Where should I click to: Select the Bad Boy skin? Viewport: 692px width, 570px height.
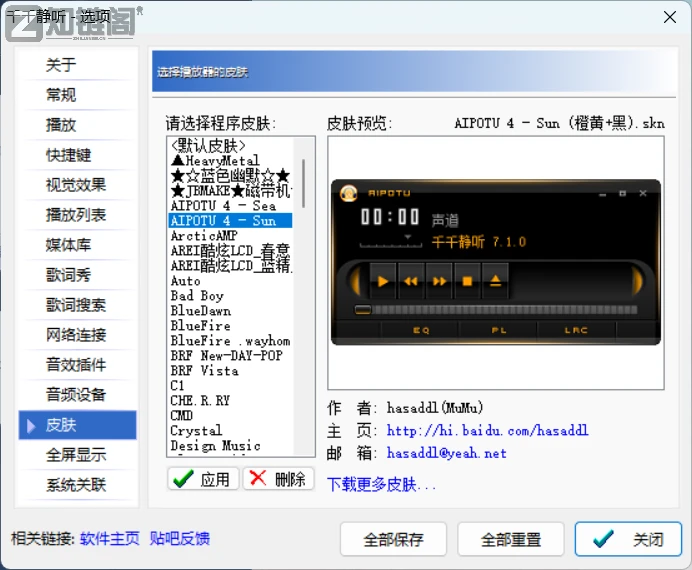coord(230,296)
